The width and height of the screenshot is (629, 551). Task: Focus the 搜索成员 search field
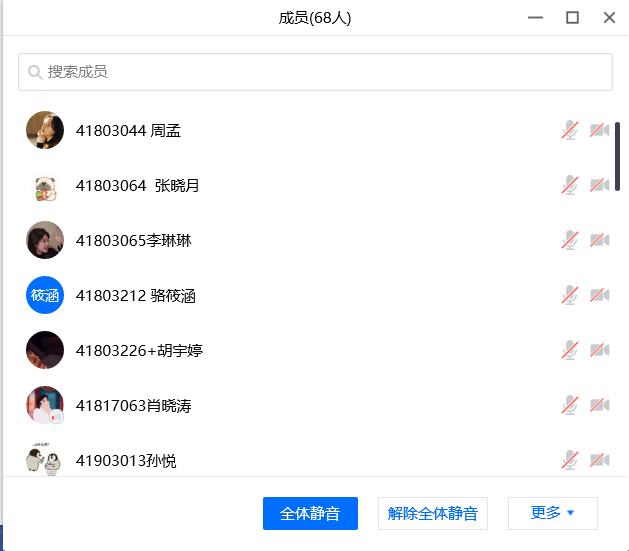[x=320, y=72]
